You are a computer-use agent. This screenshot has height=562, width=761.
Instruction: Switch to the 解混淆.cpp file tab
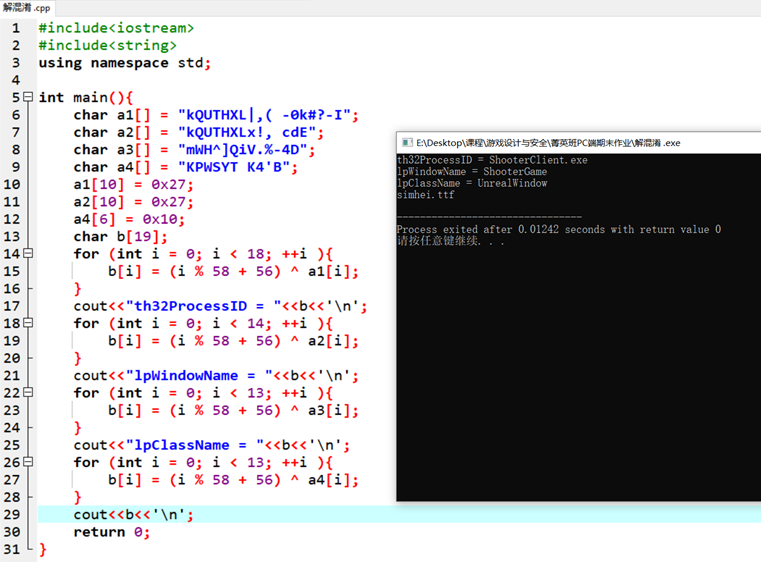(26, 8)
